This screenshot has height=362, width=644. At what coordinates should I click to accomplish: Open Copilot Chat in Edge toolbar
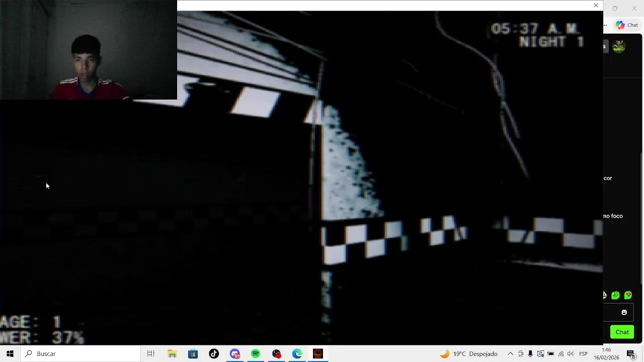coord(627,25)
